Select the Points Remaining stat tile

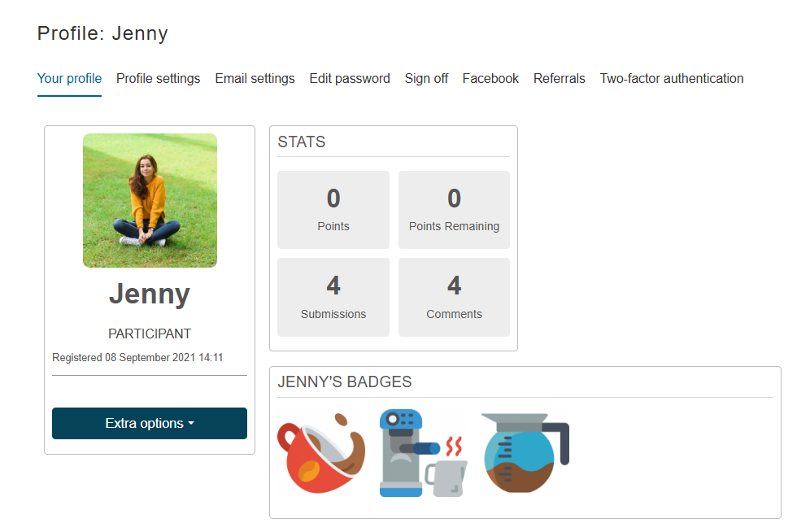454,209
